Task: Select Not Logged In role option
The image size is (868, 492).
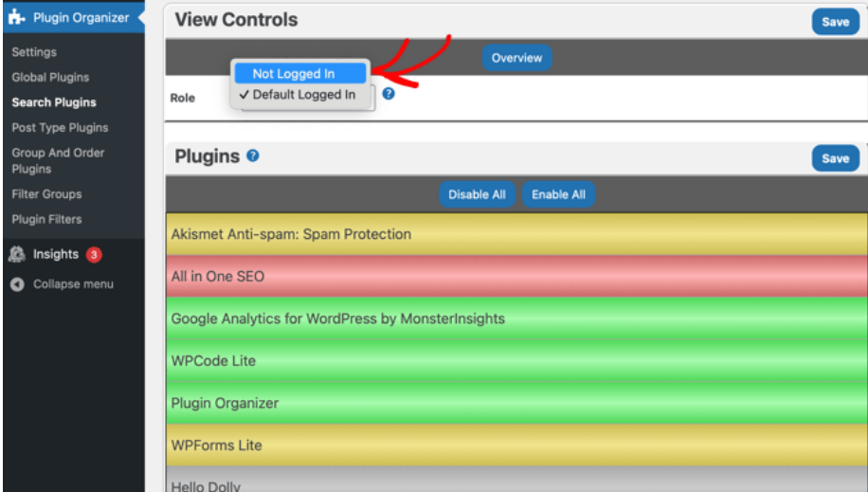Action: click(x=294, y=73)
